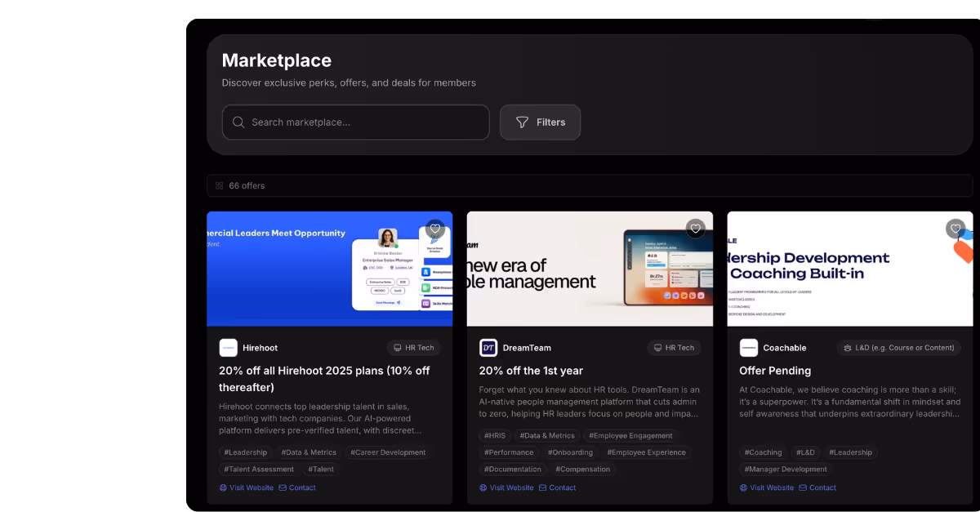The height and width of the screenshot is (512, 980).
Task: Contact link on DreamTeam card
Action: (x=558, y=488)
